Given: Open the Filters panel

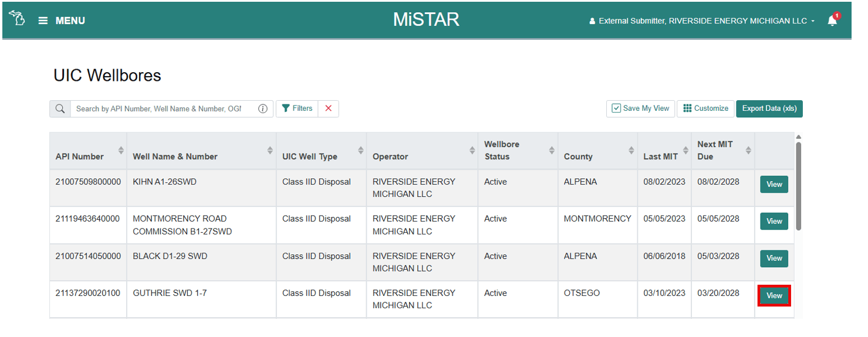Looking at the screenshot, I should pyautogui.click(x=297, y=108).
